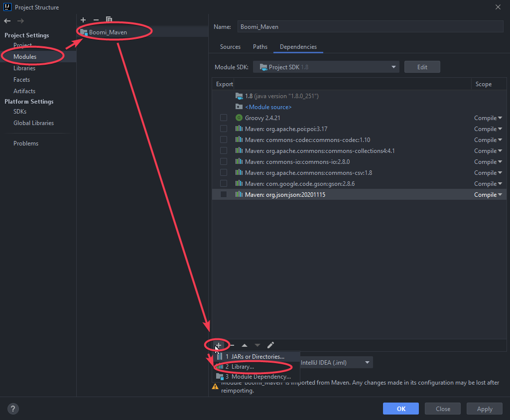Add a new module with plus icon

click(x=83, y=20)
